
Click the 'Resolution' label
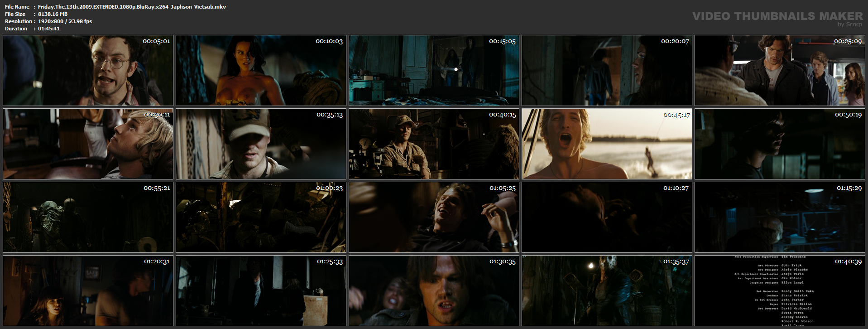[19, 21]
